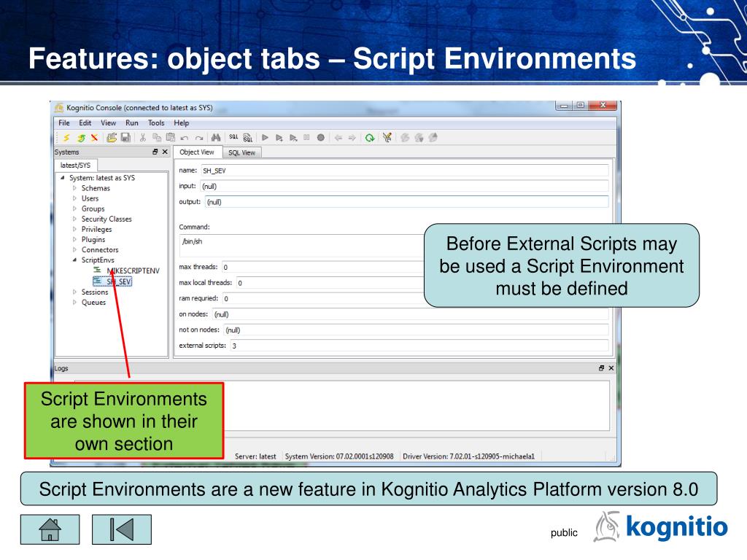The width and height of the screenshot is (747, 560).
Task: Collapse the 'System: latest as SYS' node
Action: pyautogui.click(x=63, y=178)
